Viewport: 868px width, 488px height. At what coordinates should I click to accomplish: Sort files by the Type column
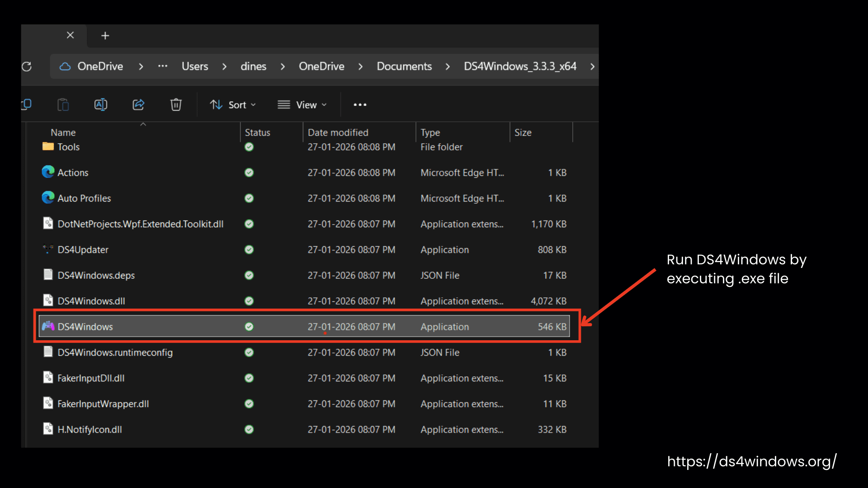click(430, 132)
